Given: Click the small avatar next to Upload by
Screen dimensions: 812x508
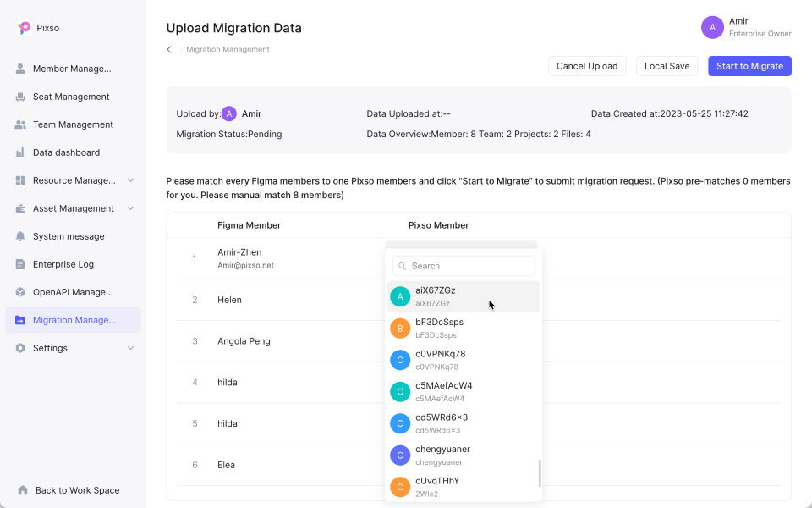Looking at the screenshot, I should (x=229, y=113).
